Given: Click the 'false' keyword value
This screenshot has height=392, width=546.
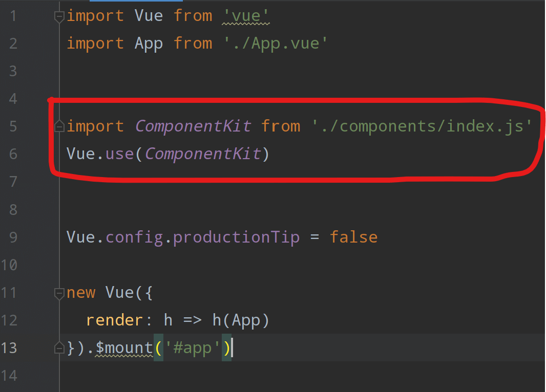Looking at the screenshot, I should point(353,237).
